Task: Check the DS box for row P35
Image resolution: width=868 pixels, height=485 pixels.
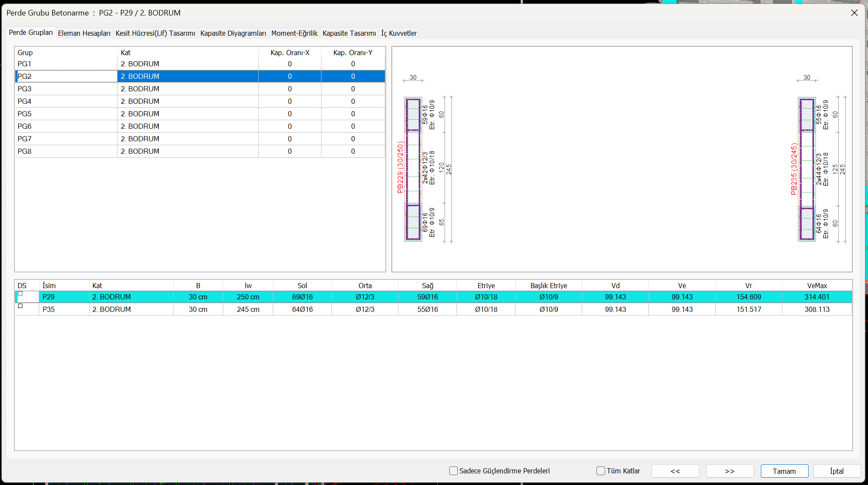Action: click(20, 306)
